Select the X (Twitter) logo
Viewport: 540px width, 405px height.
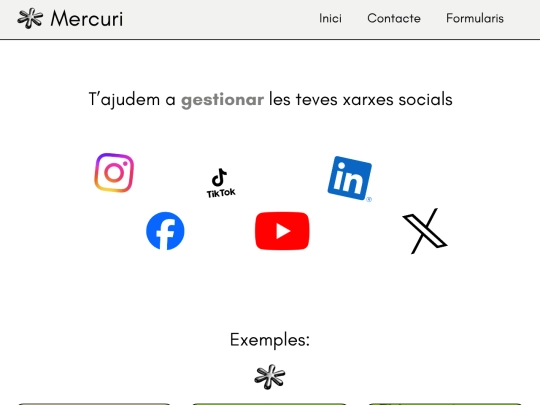(425, 231)
